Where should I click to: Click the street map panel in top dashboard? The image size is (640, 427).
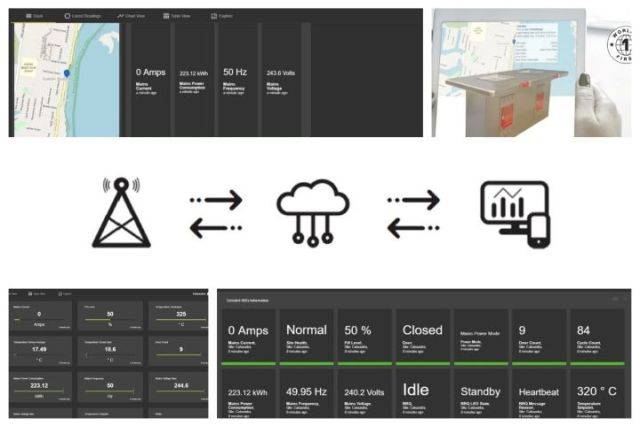(x=67, y=80)
